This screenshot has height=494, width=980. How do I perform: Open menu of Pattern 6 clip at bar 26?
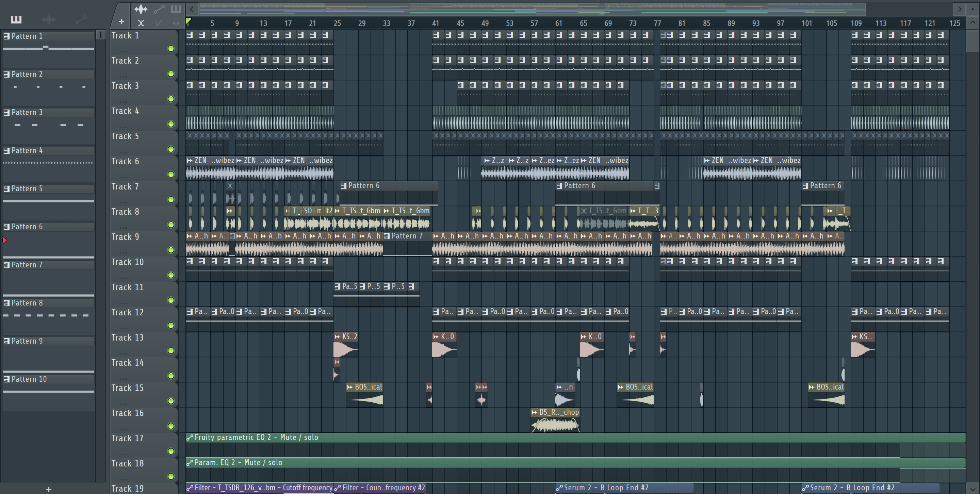coord(343,185)
